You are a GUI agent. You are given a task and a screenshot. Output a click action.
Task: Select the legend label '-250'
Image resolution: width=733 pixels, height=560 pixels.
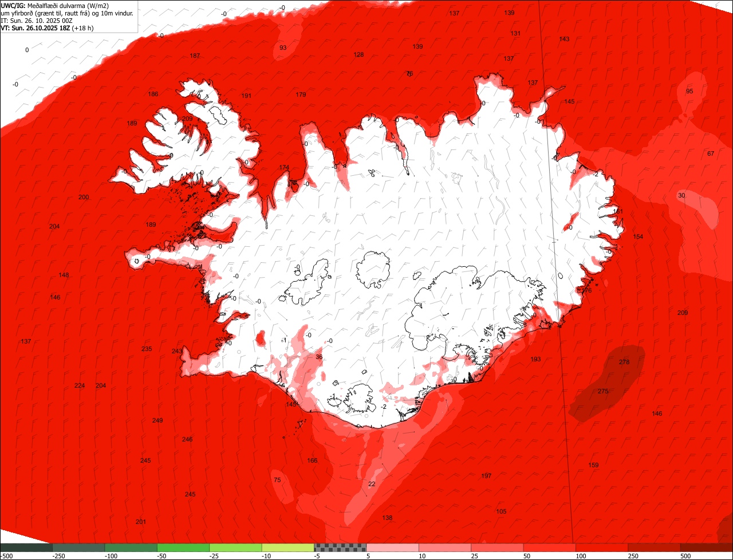point(58,556)
